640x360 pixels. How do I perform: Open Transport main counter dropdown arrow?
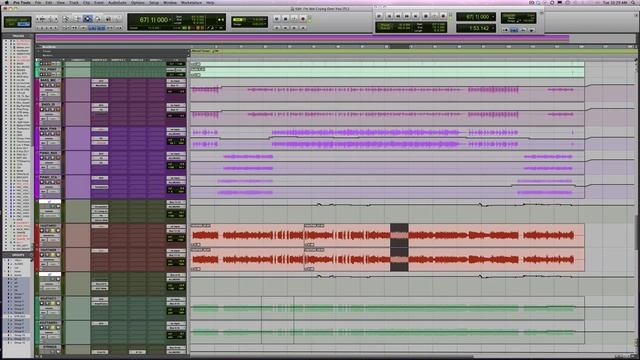[x=493, y=17]
